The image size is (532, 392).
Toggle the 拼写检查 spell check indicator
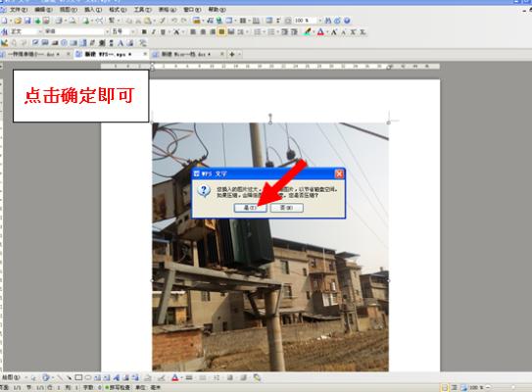(x=118, y=387)
